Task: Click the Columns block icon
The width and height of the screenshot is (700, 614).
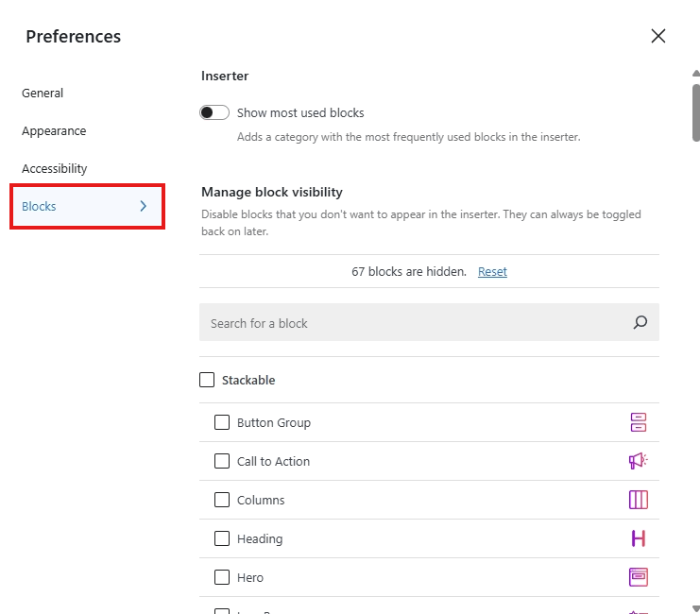Action: (x=639, y=500)
